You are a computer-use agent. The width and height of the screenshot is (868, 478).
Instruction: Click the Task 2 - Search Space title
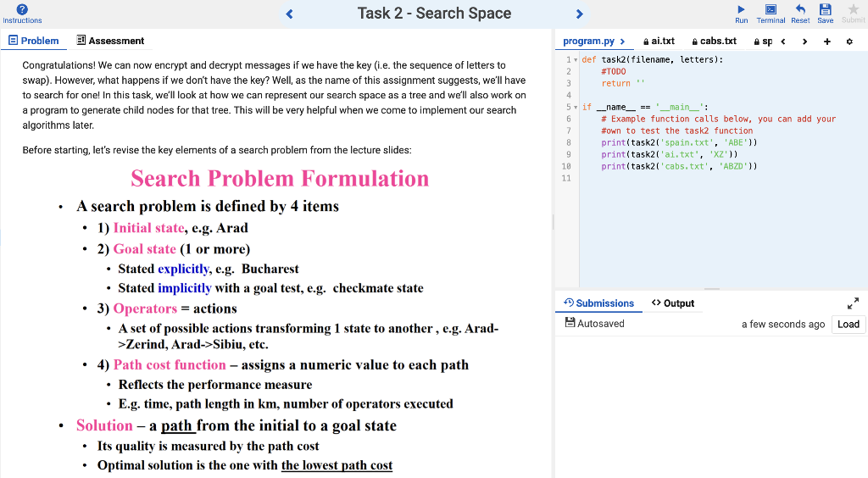[x=434, y=14]
